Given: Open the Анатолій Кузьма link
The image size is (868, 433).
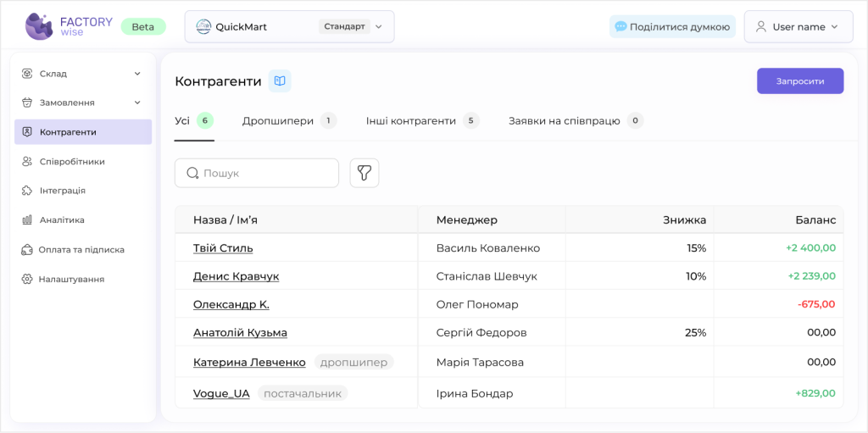Looking at the screenshot, I should point(240,333).
